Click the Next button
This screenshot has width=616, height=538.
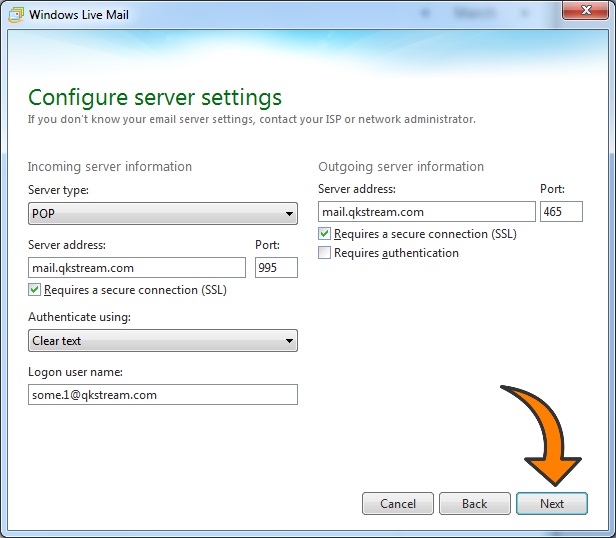tap(552, 503)
